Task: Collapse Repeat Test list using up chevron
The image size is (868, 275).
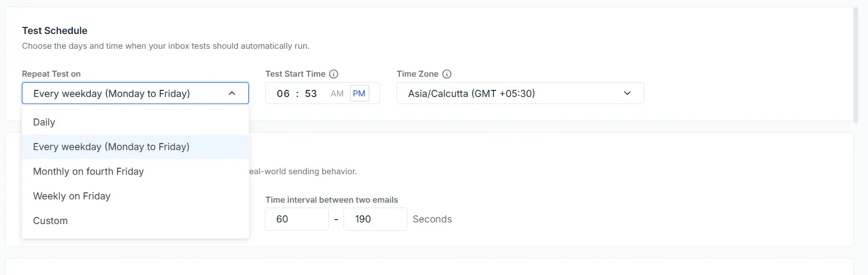Action: click(232, 94)
